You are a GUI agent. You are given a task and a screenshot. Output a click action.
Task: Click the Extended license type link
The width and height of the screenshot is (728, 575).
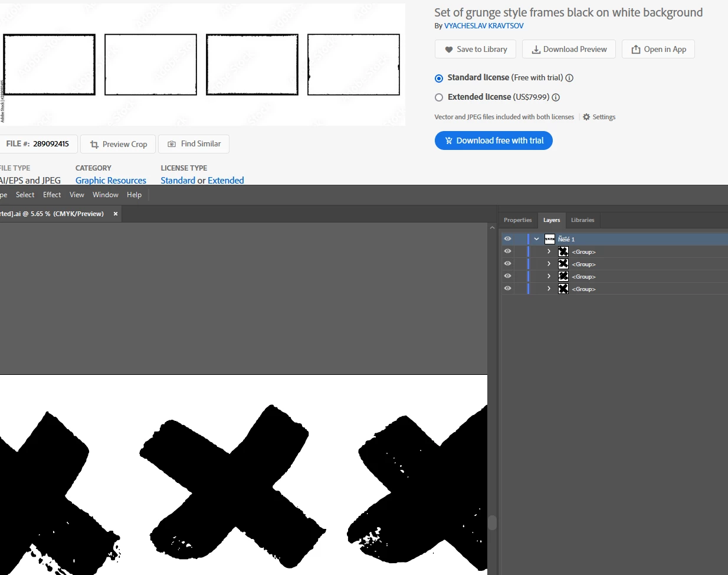tap(226, 180)
